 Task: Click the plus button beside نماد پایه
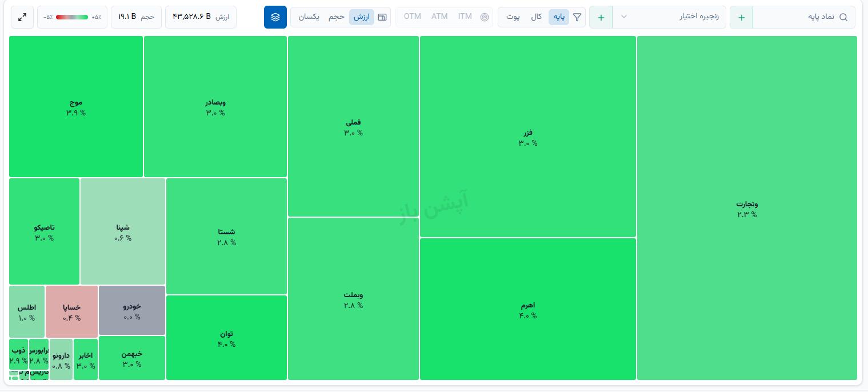tap(742, 17)
